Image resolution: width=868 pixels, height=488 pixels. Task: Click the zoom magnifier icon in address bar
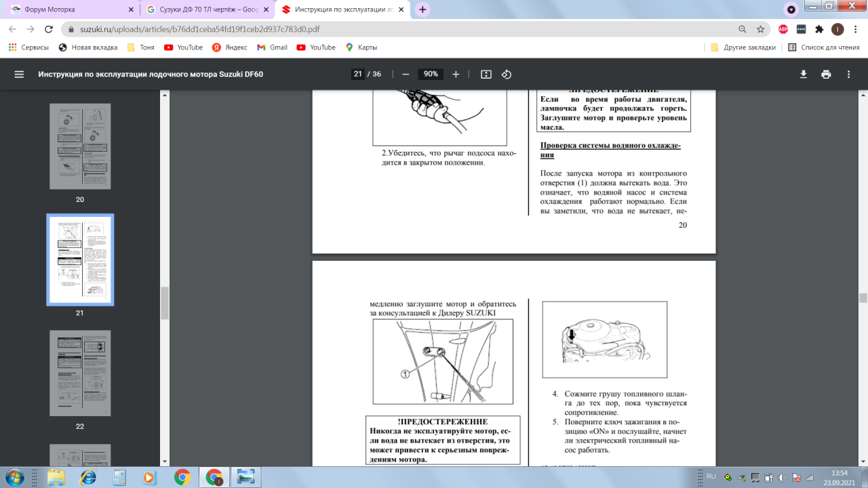pos(743,29)
